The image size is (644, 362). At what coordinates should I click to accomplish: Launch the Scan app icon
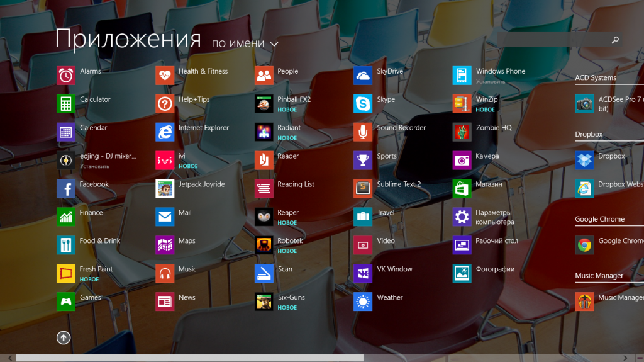(264, 274)
